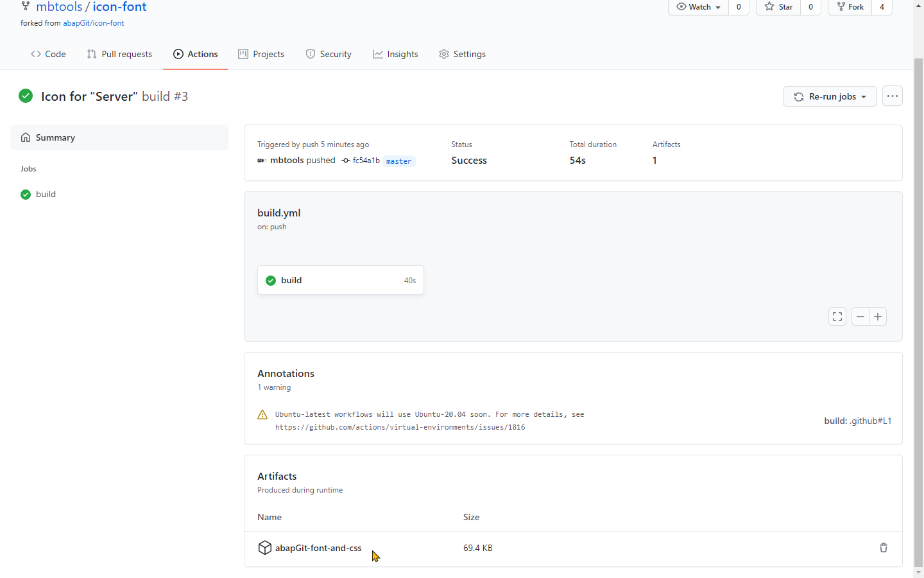Zoom out the workflow graph

point(860,317)
